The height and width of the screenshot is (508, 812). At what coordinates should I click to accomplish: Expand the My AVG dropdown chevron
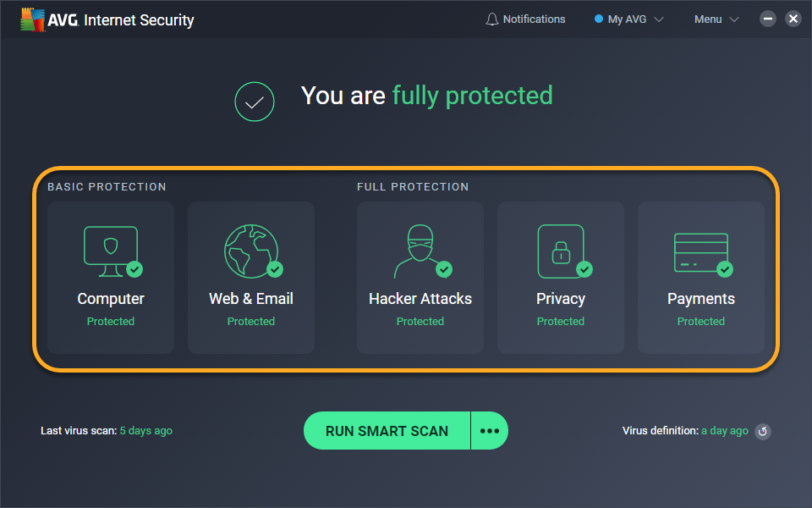659,19
